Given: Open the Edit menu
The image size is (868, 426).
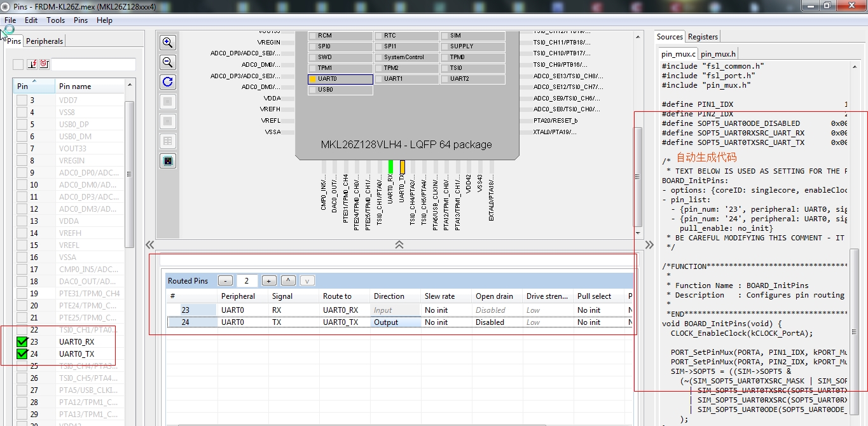Looking at the screenshot, I should click(x=31, y=20).
